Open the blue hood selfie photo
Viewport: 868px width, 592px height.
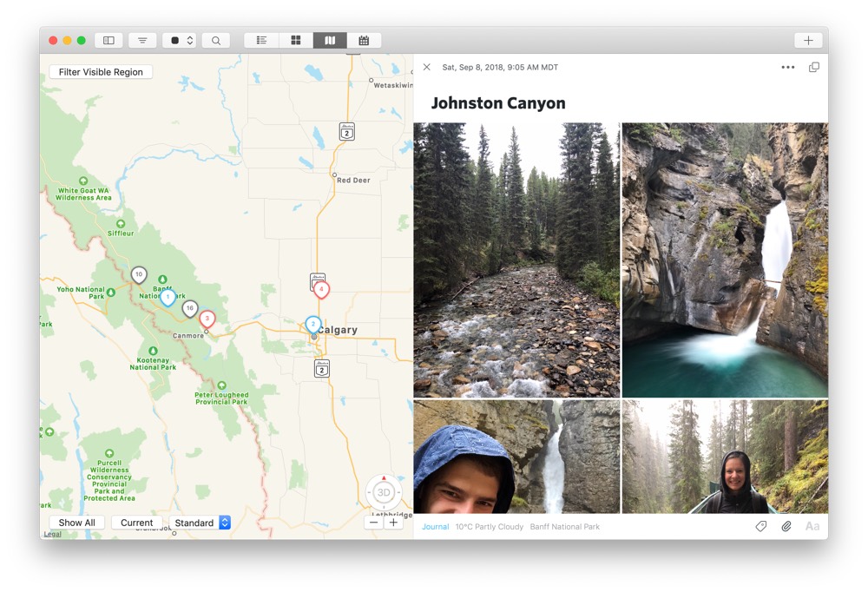click(516, 457)
